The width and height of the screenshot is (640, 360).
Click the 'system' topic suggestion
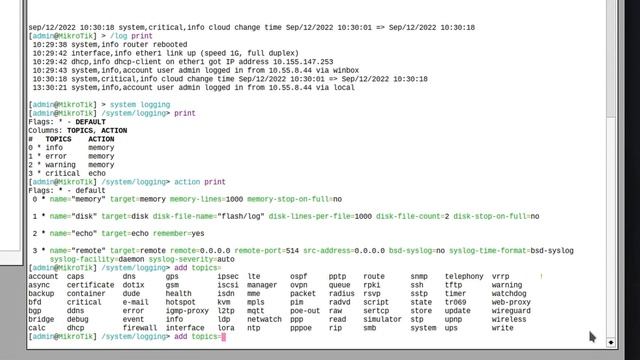pos(423,328)
